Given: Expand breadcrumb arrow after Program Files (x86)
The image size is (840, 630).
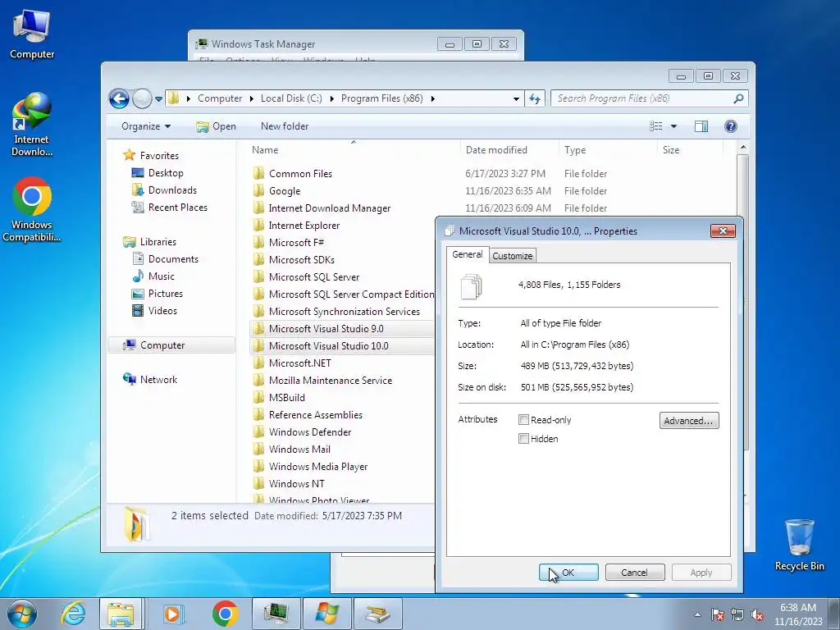Looking at the screenshot, I should coord(432,98).
